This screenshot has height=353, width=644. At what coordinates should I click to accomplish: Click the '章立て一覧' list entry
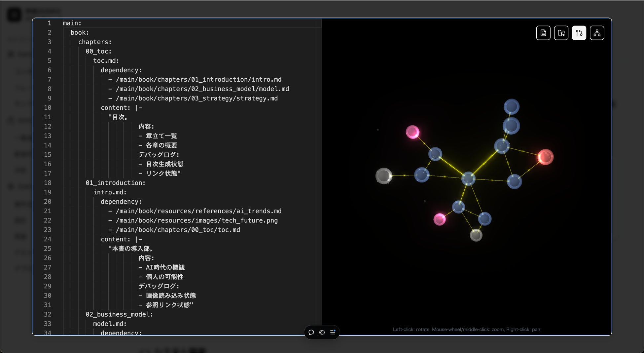coord(161,136)
